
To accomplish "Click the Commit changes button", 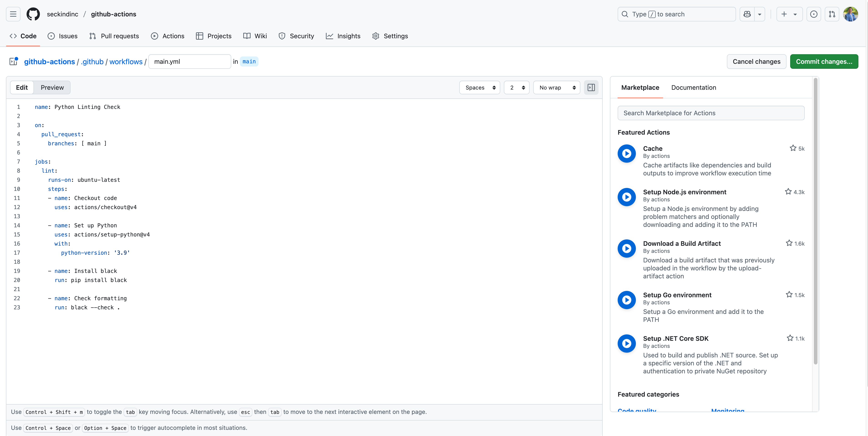I will 824,62.
